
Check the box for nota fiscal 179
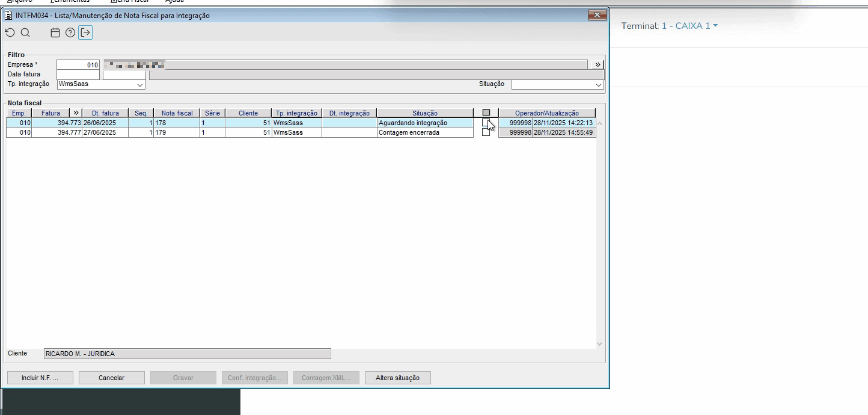pyautogui.click(x=486, y=132)
